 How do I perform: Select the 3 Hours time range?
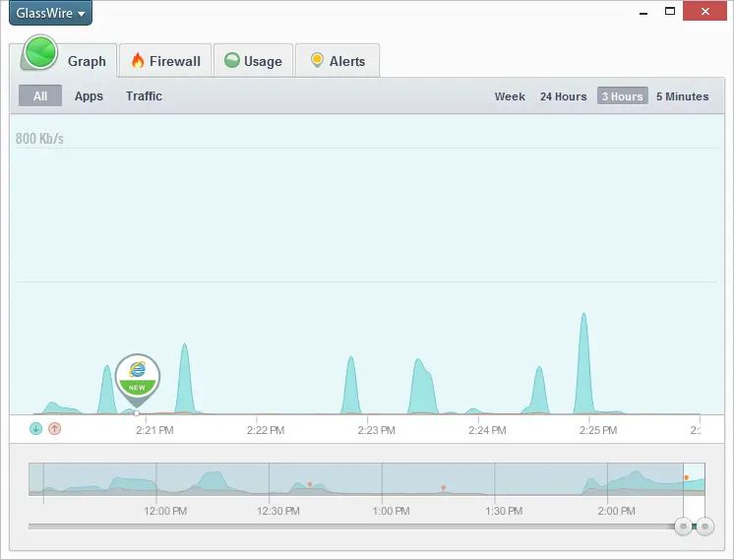[x=623, y=96]
